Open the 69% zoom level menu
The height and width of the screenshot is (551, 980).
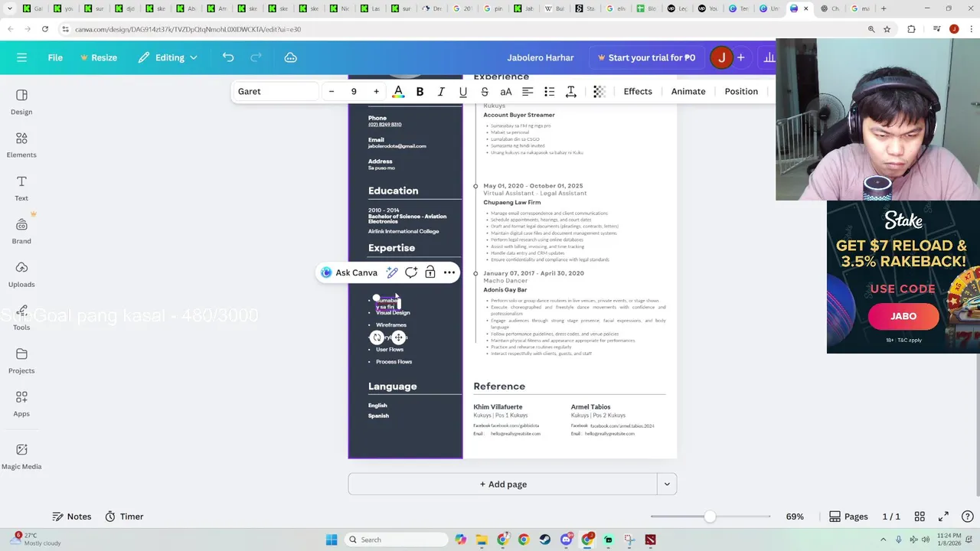(795, 517)
